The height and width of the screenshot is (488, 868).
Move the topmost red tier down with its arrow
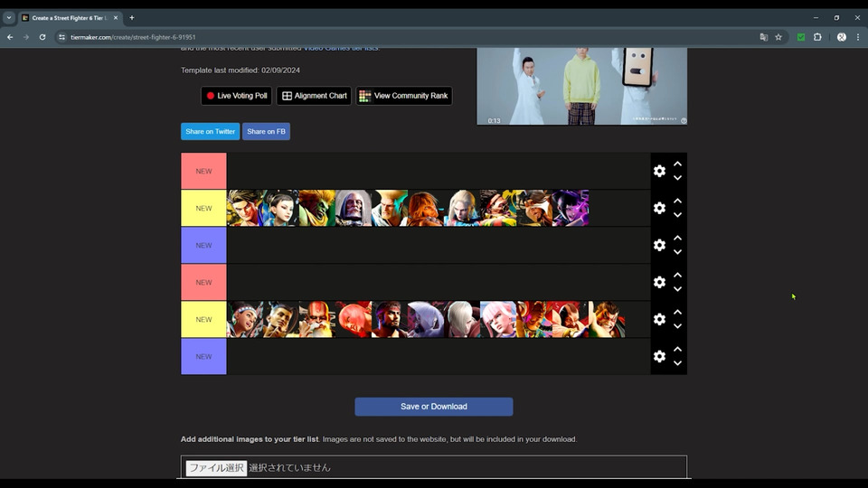[677, 178]
